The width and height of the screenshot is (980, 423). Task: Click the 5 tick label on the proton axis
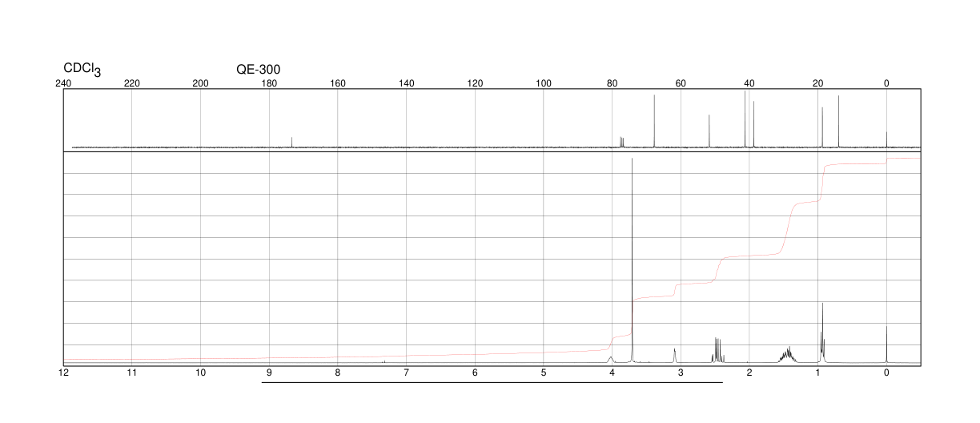coord(544,373)
